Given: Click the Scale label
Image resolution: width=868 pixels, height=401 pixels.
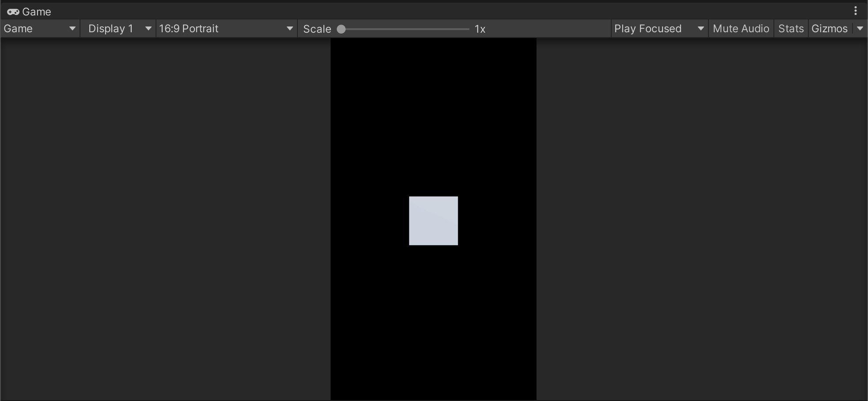Looking at the screenshot, I should [x=317, y=29].
